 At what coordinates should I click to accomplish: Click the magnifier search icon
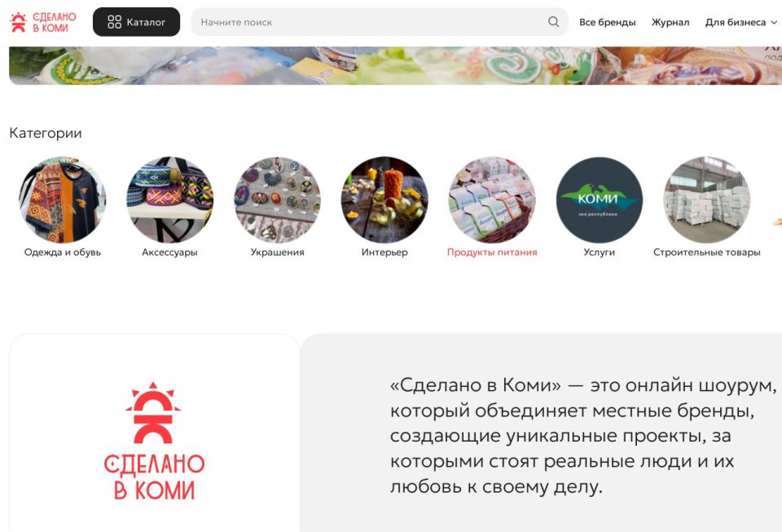[x=553, y=22]
